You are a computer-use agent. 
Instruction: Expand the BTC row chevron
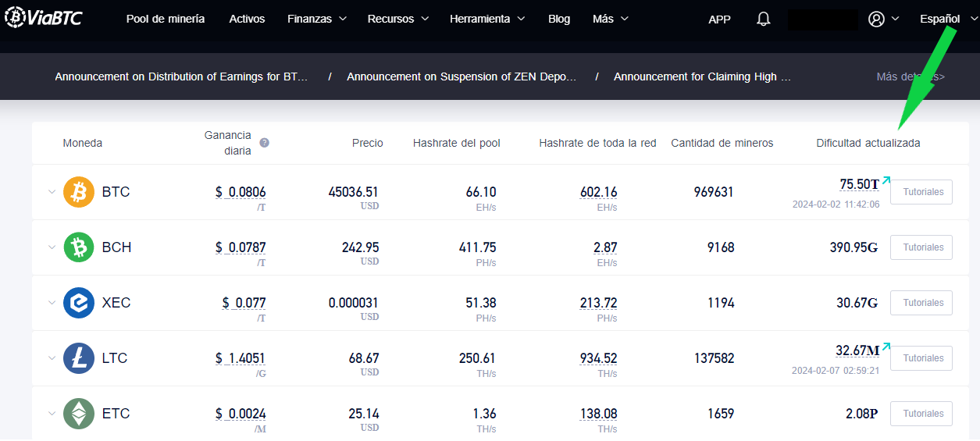(52, 192)
